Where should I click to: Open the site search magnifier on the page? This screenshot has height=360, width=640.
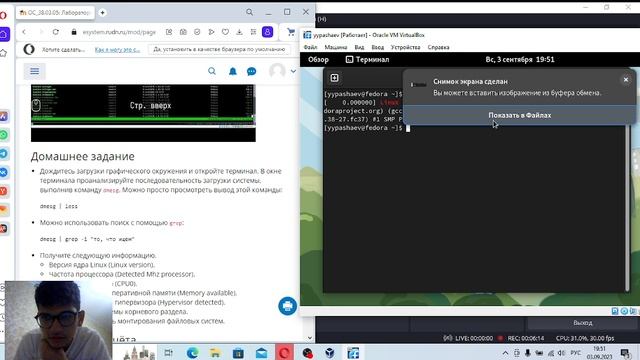point(212,71)
